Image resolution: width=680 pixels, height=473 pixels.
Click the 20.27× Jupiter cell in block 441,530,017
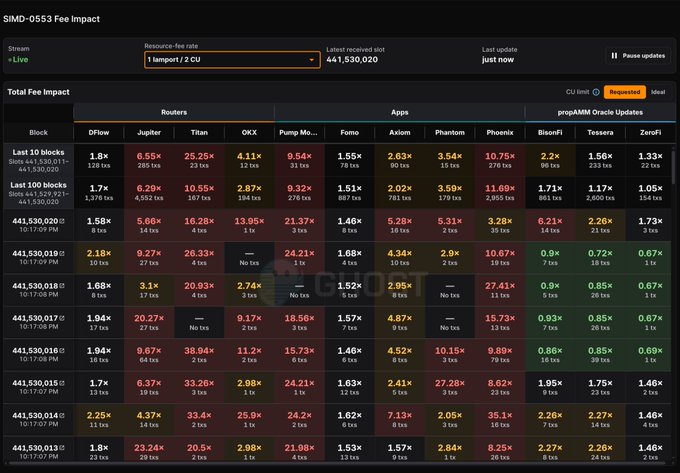click(x=149, y=323)
